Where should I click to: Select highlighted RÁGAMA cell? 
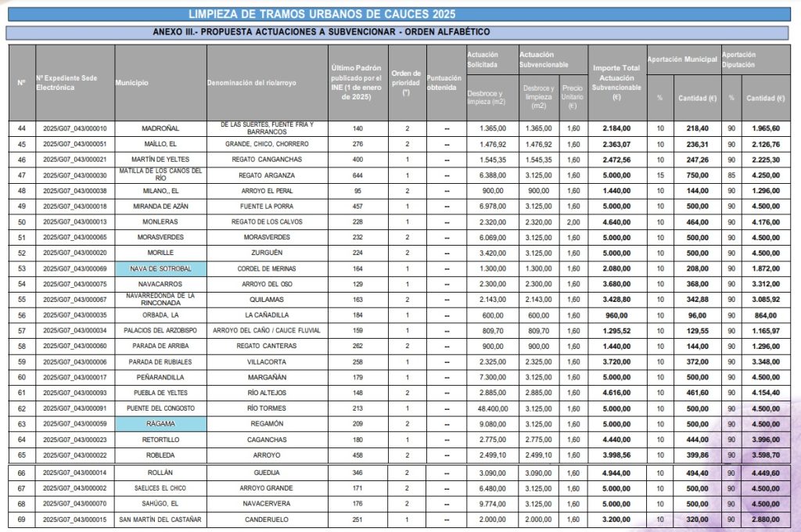click(160, 424)
